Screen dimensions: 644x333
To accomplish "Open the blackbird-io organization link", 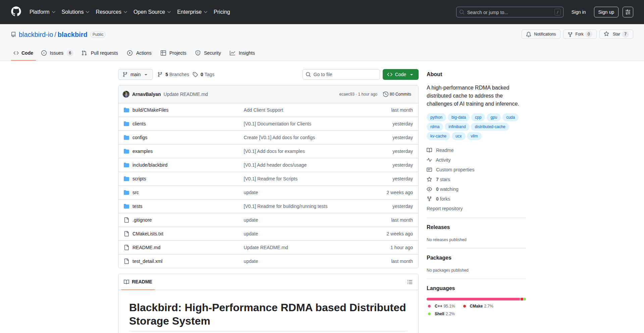I will [x=36, y=35].
